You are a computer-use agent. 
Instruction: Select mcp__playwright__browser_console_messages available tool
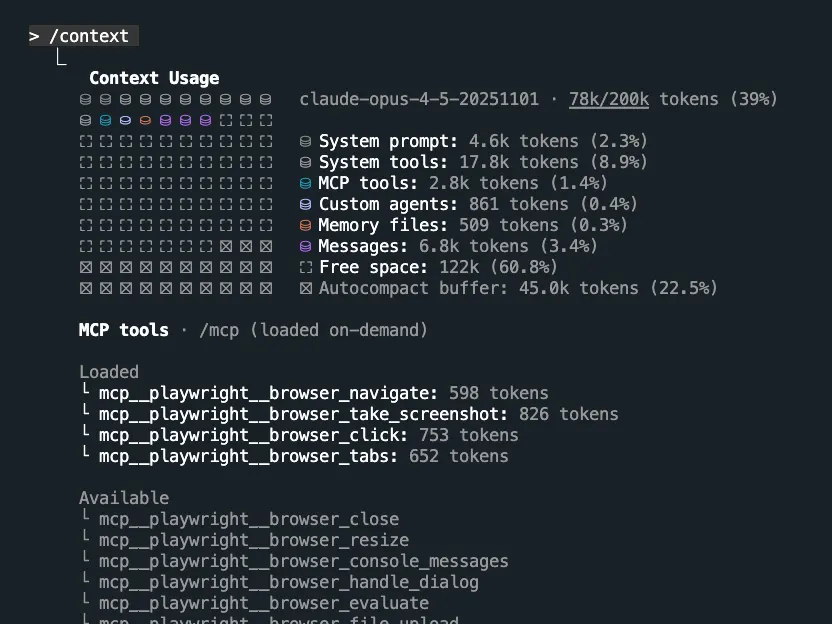(x=304, y=561)
